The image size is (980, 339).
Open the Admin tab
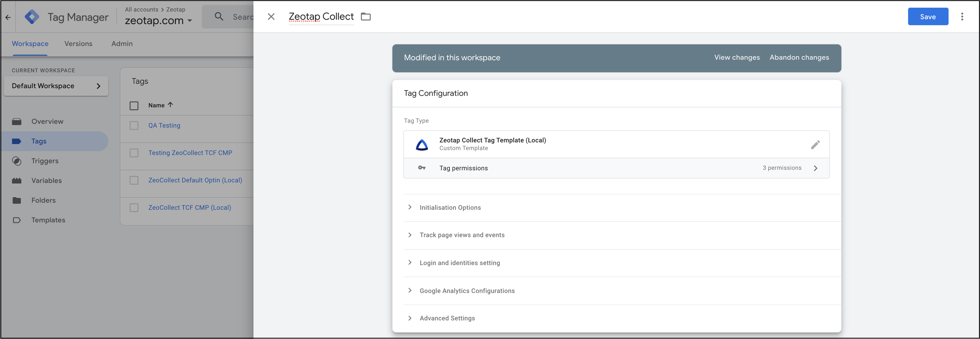pyautogui.click(x=122, y=44)
